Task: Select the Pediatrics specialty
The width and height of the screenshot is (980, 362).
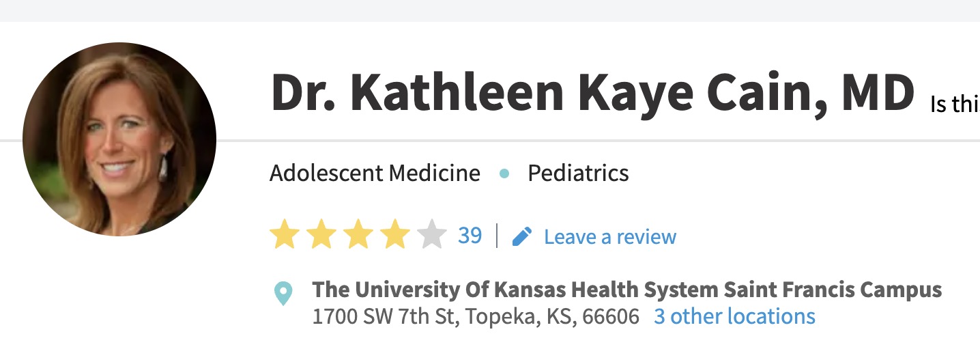Action: [578, 173]
